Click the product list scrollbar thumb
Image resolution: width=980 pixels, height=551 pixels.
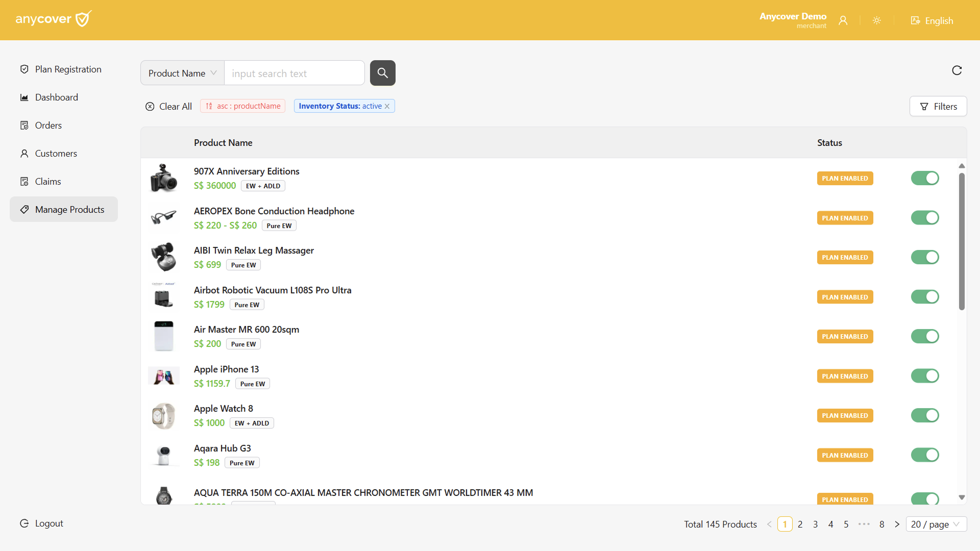[x=962, y=241]
